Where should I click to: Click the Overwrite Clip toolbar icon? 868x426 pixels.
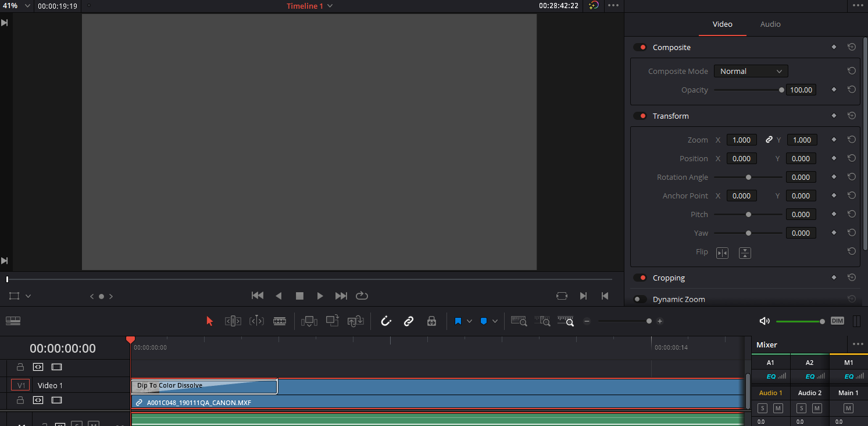tap(332, 321)
